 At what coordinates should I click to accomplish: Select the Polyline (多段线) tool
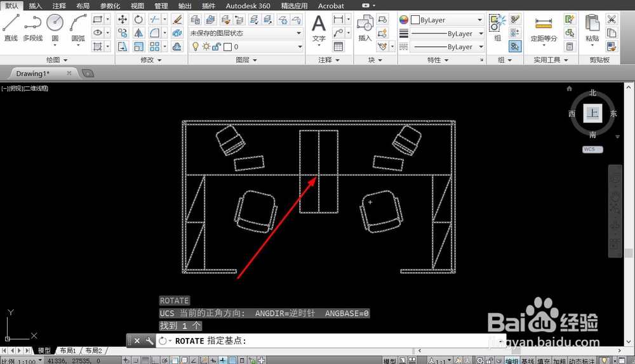33,27
